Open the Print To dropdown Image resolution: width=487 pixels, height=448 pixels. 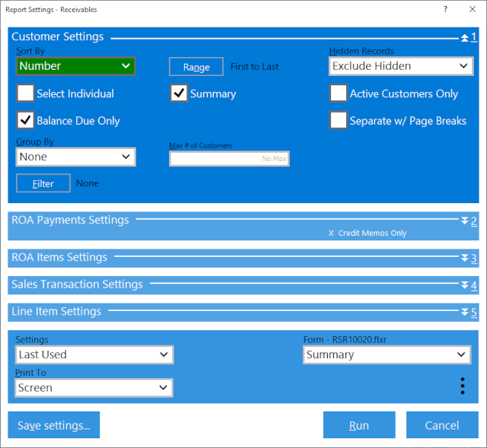coord(94,388)
